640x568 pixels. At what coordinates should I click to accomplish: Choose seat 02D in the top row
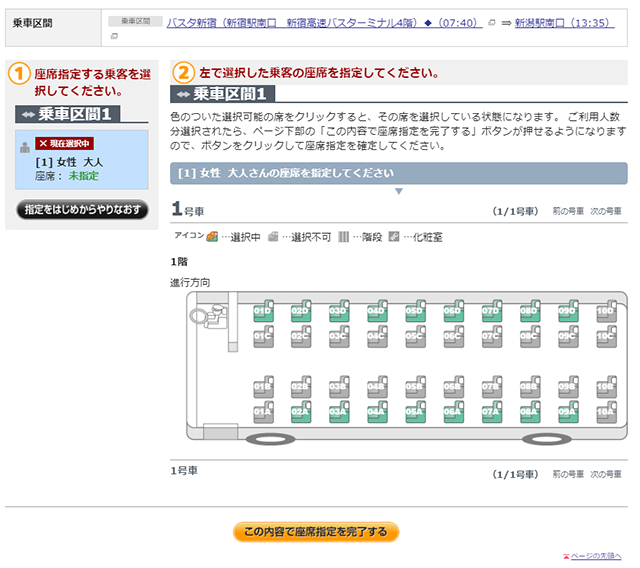coord(301,313)
